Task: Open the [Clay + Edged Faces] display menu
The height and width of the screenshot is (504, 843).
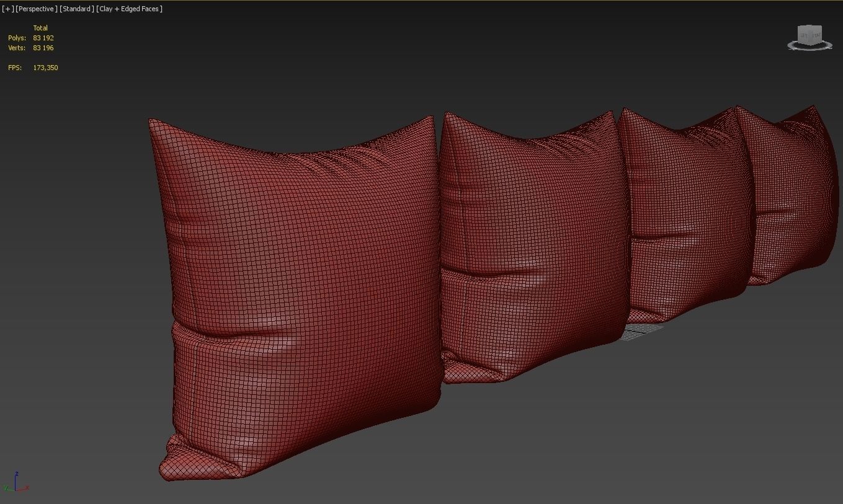Action: [x=129, y=9]
